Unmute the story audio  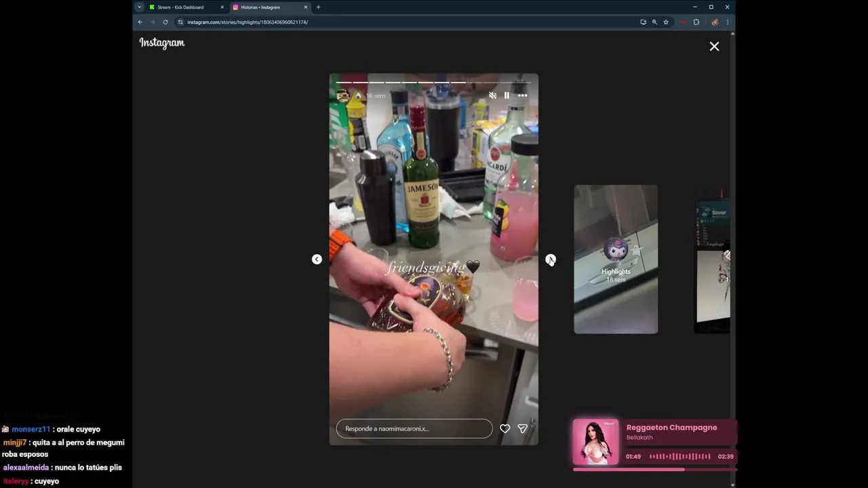coord(493,96)
